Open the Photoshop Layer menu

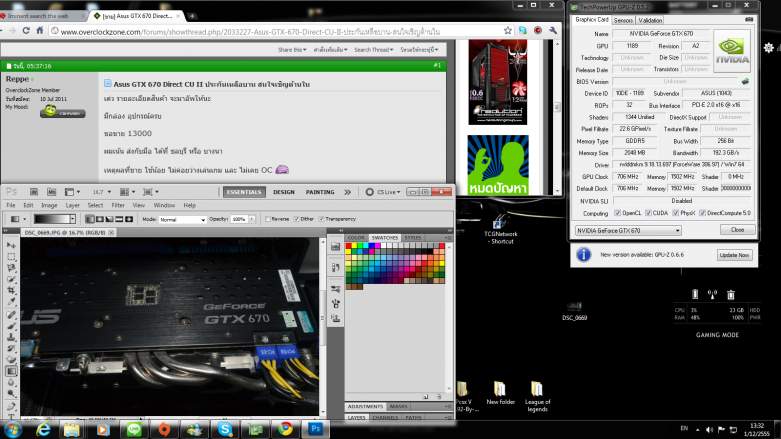pyautogui.click(x=73, y=205)
